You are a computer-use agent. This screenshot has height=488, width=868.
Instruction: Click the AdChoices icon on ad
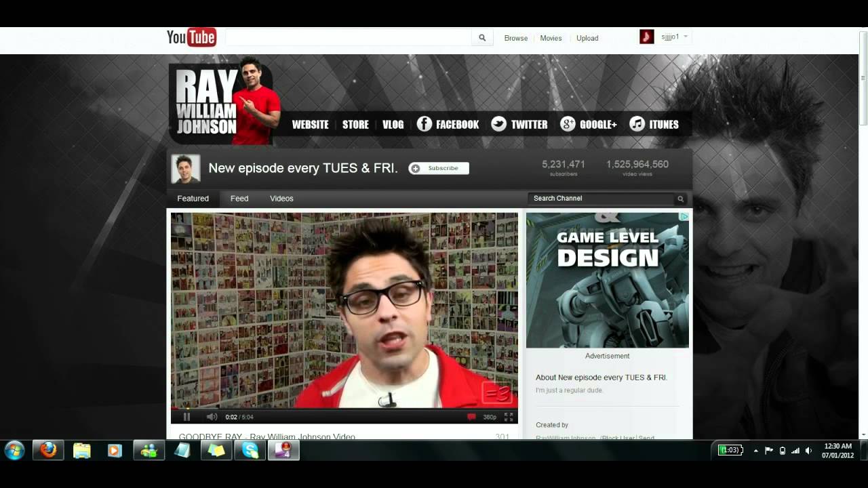(685, 217)
